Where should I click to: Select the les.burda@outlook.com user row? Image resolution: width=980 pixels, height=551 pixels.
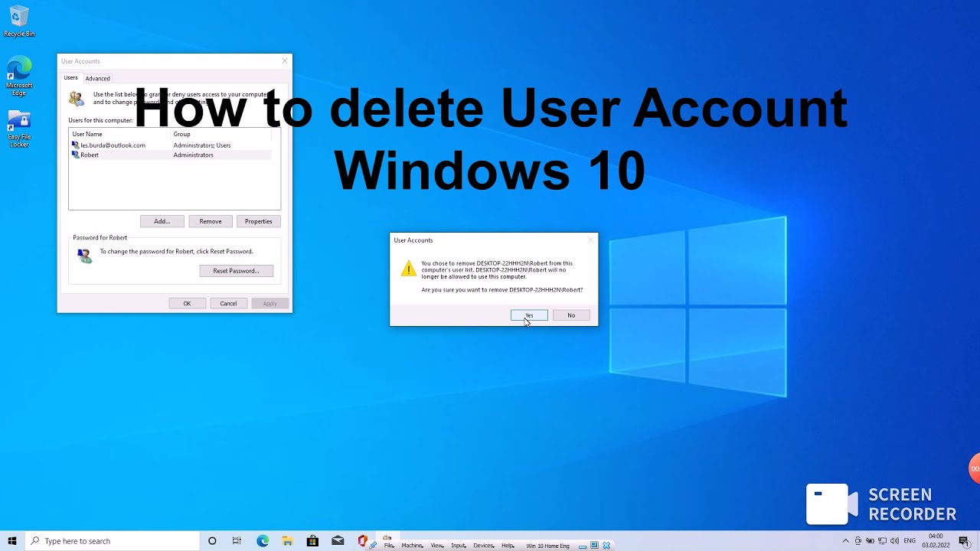170,145
